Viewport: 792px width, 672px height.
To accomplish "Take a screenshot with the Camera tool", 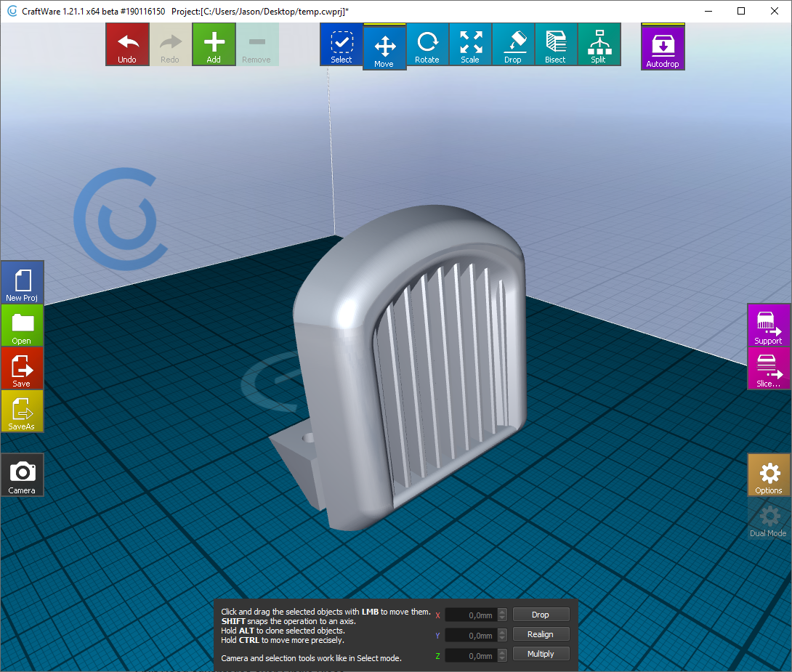I will tap(22, 474).
